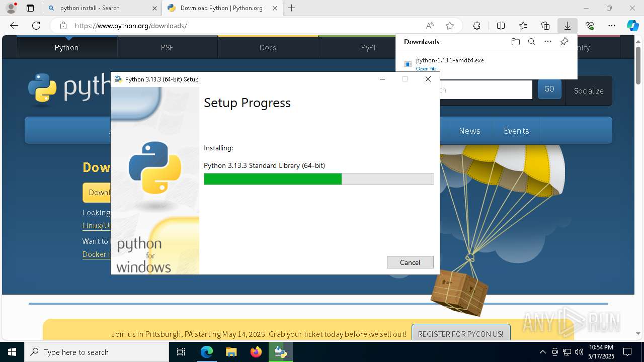Pin the Downloads panel
The width and height of the screenshot is (644, 362).
[564, 42]
